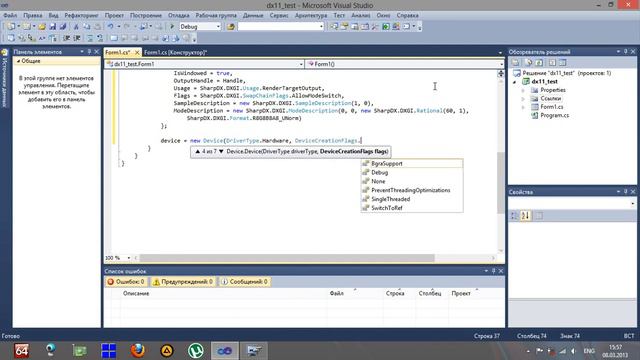Show previous overload in signature tooltip
The height and width of the screenshot is (360, 640).
(x=198, y=151)
